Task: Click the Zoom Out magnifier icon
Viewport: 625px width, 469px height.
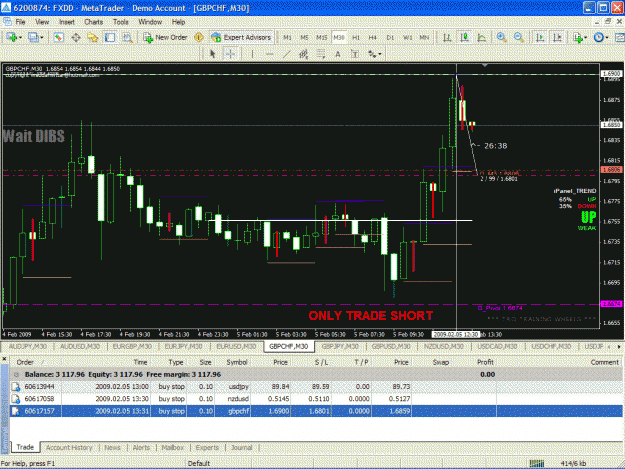Action: [x=519, y=37]
